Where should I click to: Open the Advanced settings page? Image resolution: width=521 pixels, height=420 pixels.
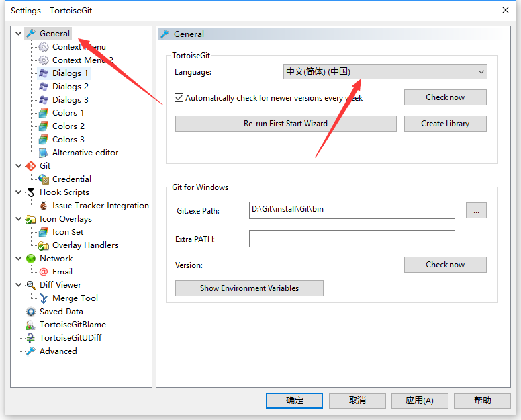[x=58, y=351]
